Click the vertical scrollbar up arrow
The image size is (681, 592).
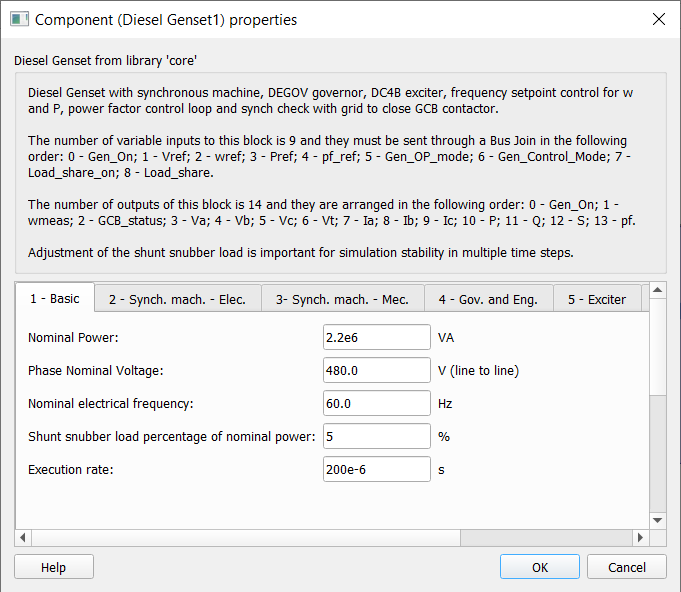coord(658,291)
